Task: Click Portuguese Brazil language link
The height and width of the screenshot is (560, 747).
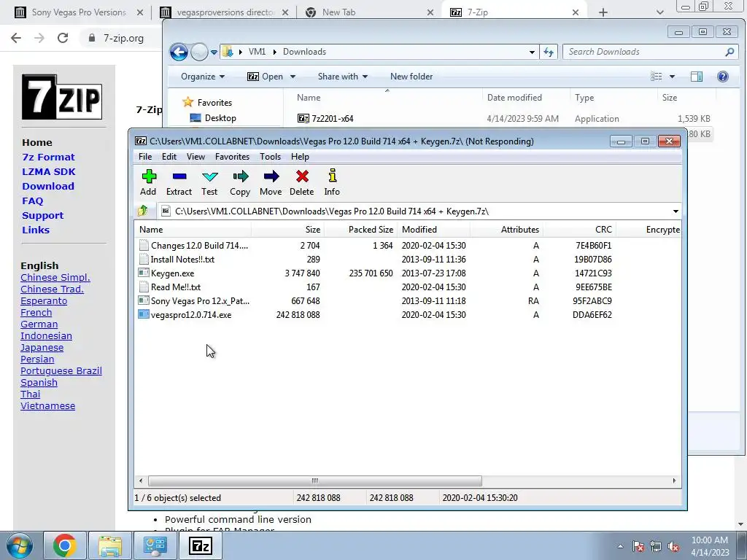Action: (x=61, y=371)
